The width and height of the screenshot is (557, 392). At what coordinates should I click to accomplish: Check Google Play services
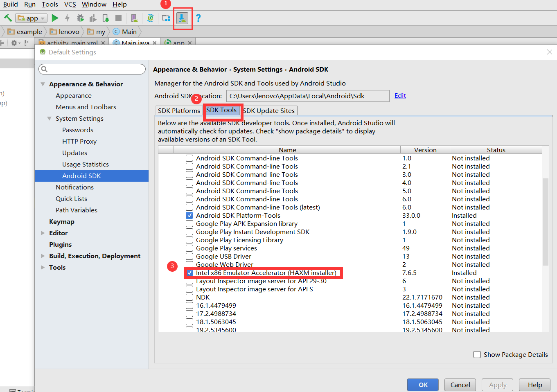click(189, 248)
